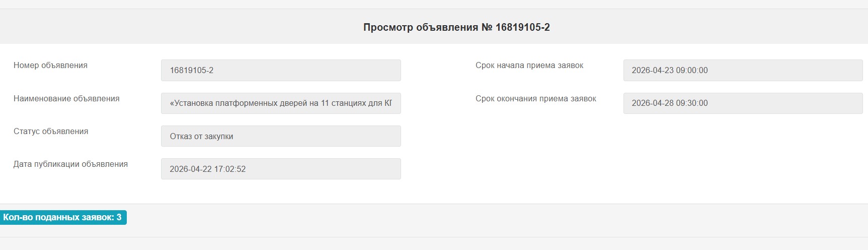Screen dimensions: 868x250
Task: Click the "Номер объявления" label
Action: 50,66
